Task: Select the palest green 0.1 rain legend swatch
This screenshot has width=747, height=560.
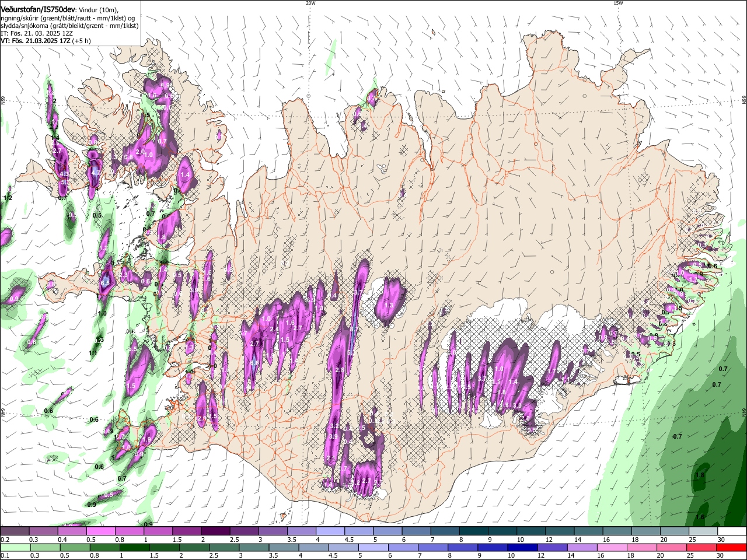Action: coord(15,547)
